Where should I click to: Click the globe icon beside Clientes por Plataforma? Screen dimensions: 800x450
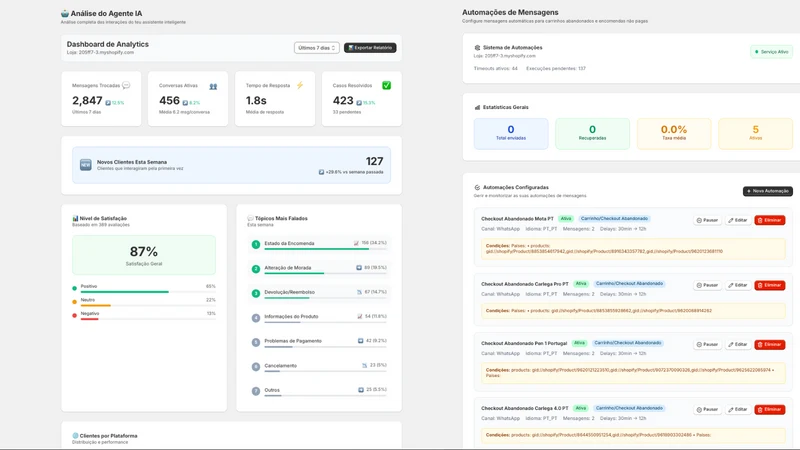point(75,436)
